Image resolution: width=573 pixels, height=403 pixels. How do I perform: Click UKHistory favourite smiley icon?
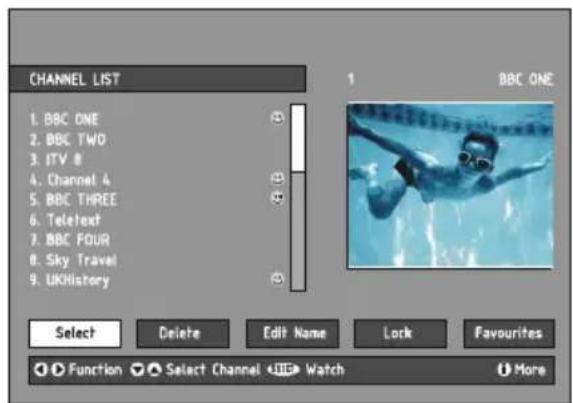point(277,279)
